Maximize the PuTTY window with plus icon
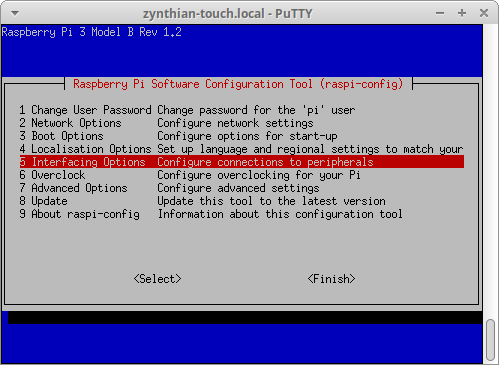Image resolution: width=499 pixels, height=365 pixels. [462, 13]
